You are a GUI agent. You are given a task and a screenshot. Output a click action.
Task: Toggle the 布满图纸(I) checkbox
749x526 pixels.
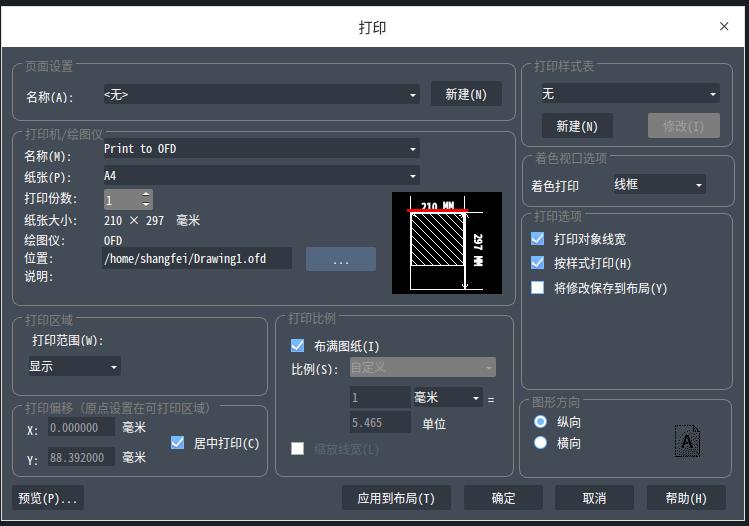pyautogui.click(x=297, y=345)
